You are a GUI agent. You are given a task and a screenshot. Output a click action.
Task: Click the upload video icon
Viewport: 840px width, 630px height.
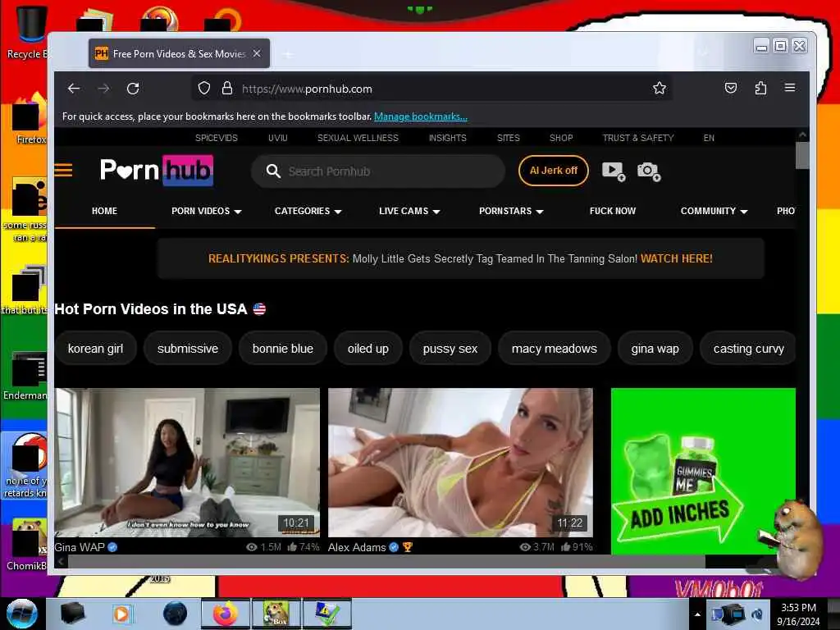[x=614, y=171]
